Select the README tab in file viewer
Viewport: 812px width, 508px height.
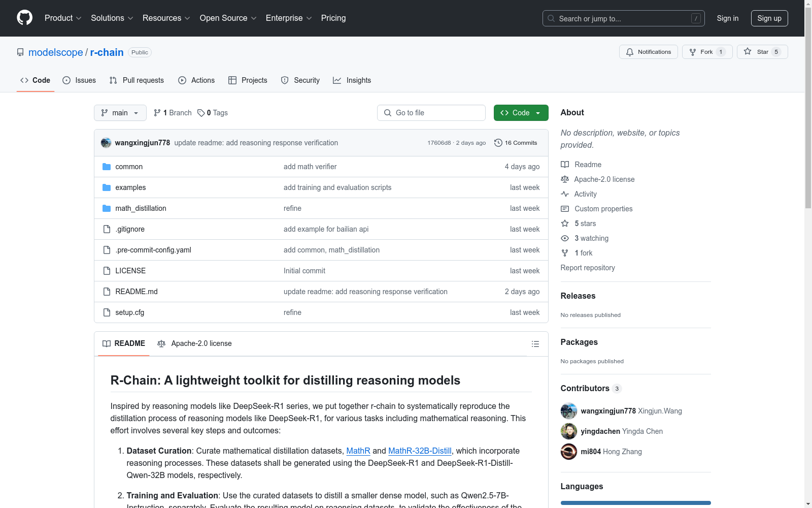(x=124, y=344)
